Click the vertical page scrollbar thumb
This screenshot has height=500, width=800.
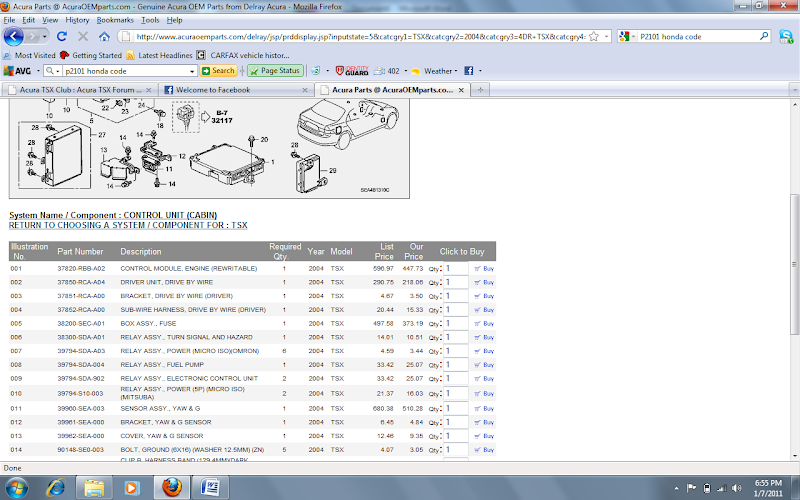click(x=794, y=264)
